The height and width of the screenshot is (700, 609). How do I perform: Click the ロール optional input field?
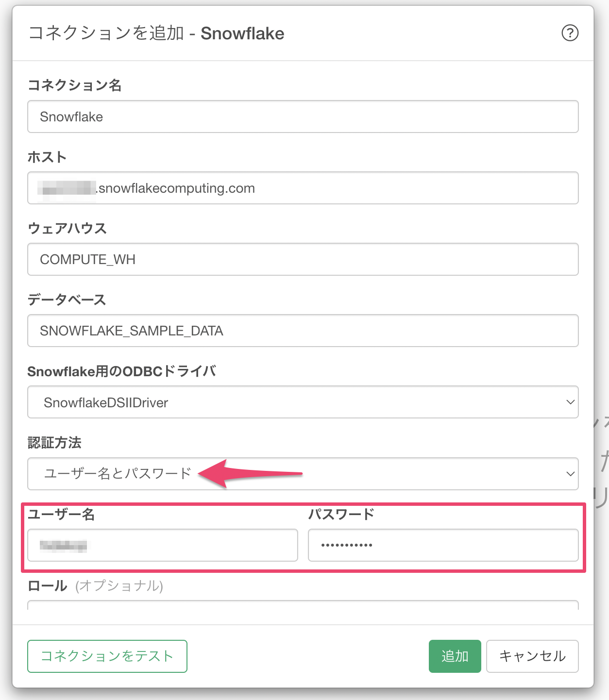coord(303,605)
